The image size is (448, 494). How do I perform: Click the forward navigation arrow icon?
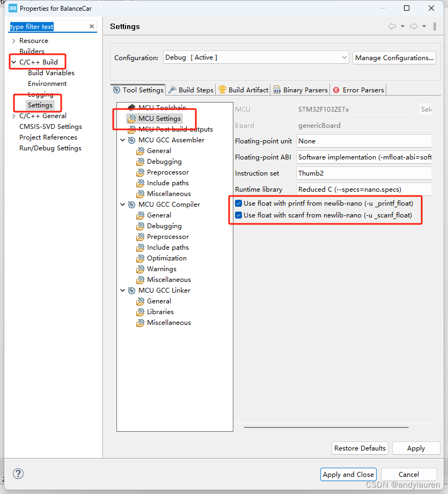tap(413, 26)
